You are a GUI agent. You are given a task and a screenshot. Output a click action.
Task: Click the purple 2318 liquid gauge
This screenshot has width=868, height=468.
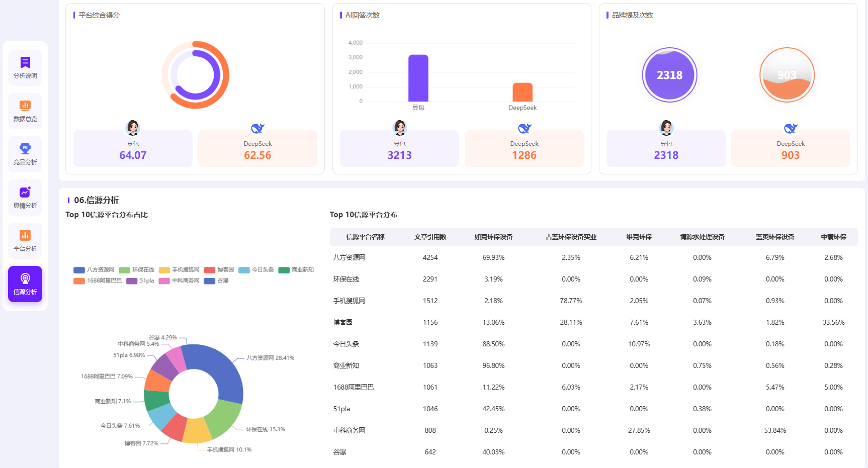tap(670, 75)
